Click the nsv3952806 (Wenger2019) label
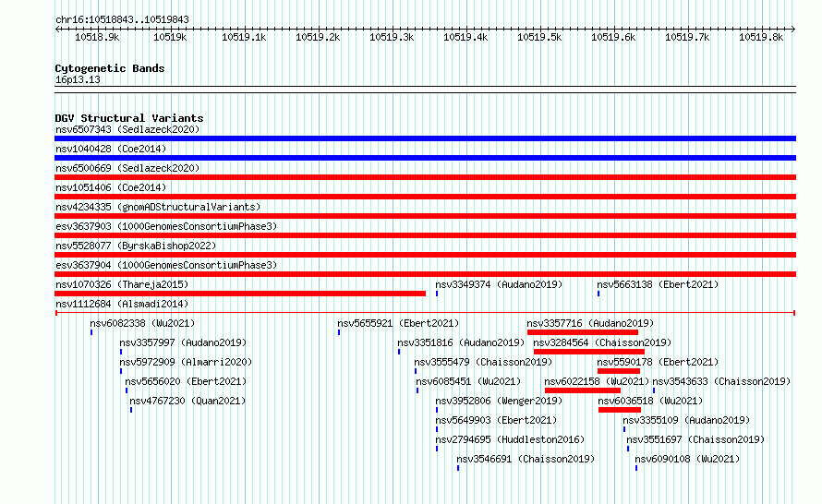 (499, 401)
